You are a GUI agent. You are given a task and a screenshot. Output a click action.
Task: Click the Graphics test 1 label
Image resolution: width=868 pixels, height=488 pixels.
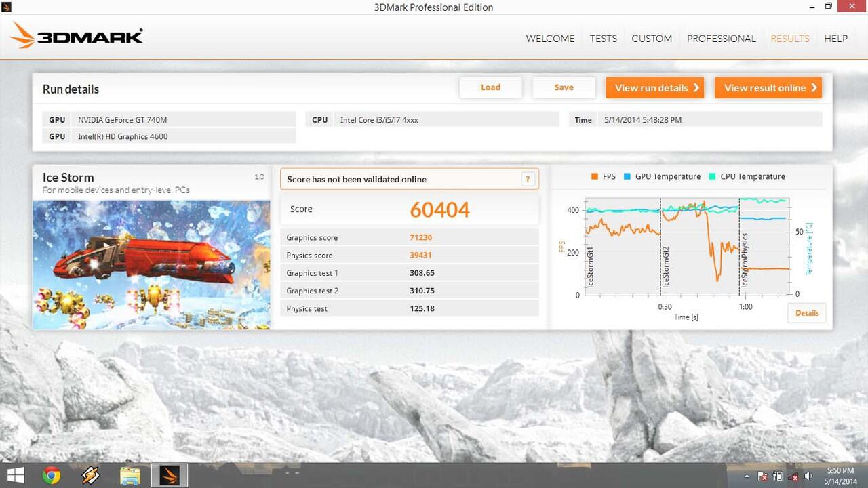[x=312, y=273]
